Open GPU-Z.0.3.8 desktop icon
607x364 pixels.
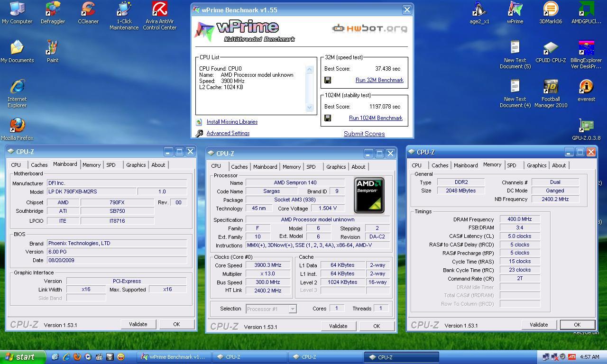pyautogui.click(x=586, y=129)
